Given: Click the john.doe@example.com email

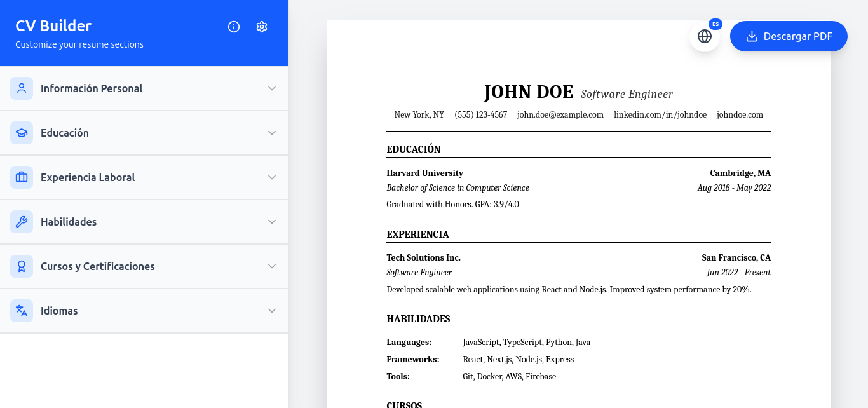Looking at the screenshot, I should pos(560,115).
